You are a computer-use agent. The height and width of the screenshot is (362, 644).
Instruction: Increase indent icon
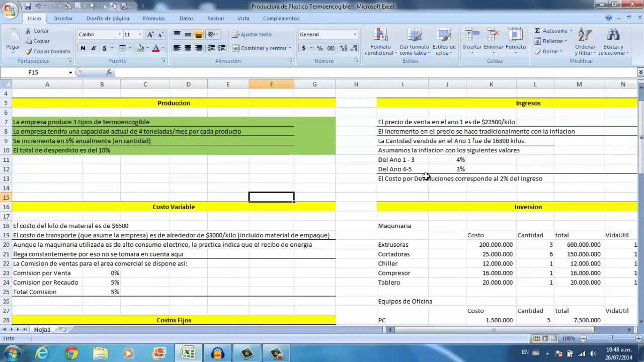pyautogui.click(x=222, y=48)
